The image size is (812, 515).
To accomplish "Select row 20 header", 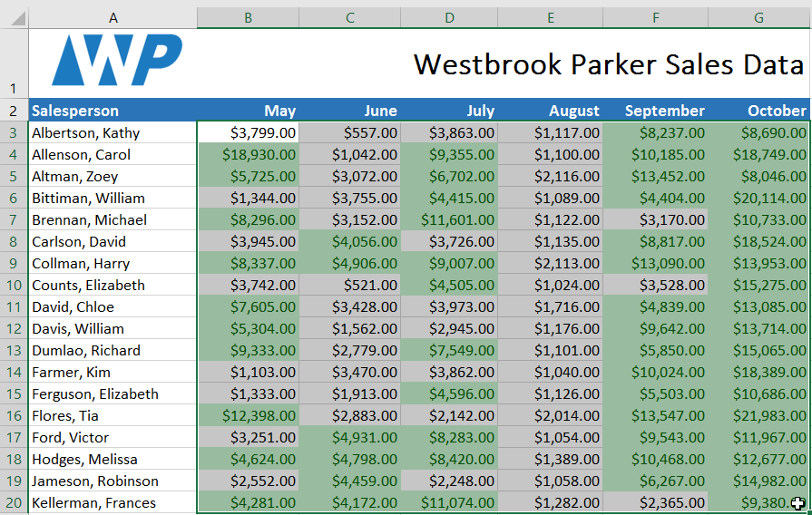I will 14,503.
